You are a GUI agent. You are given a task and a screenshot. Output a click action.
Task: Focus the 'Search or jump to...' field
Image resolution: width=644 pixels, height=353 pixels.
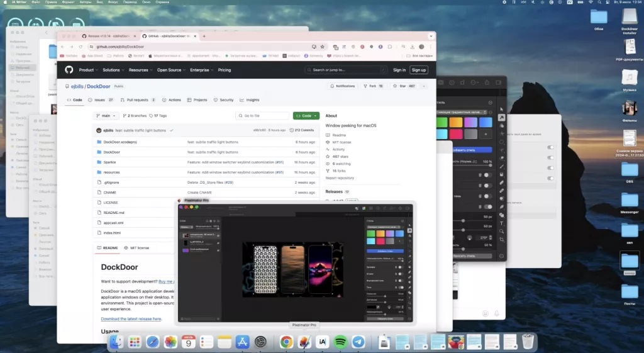click(x=347, y=70)
